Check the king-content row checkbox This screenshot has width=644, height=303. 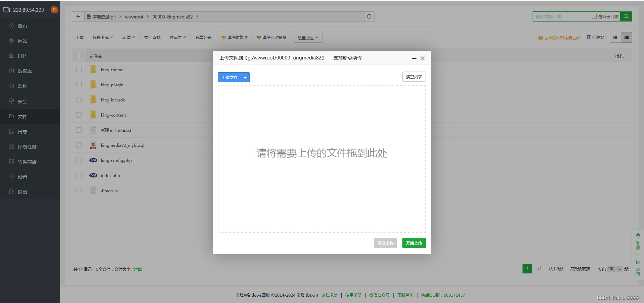(x=79, y=115)
